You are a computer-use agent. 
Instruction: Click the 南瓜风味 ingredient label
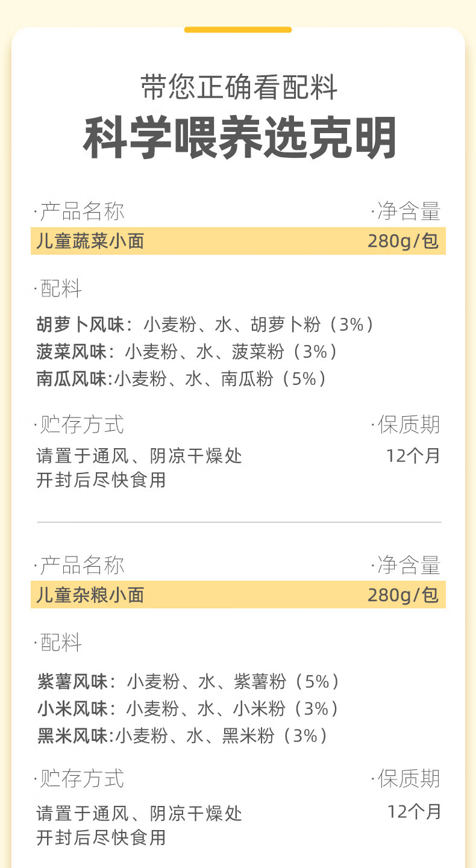pyautogui.click(x=71, y=378)
